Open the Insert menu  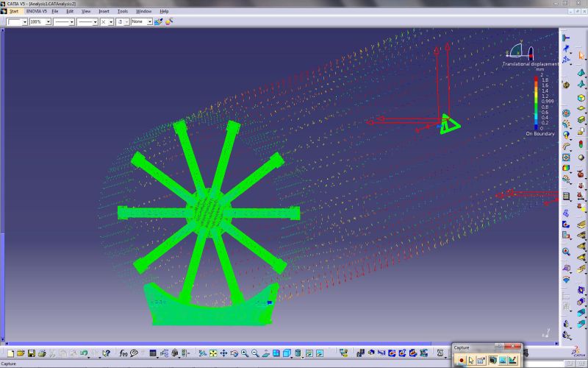coord(104,12)
